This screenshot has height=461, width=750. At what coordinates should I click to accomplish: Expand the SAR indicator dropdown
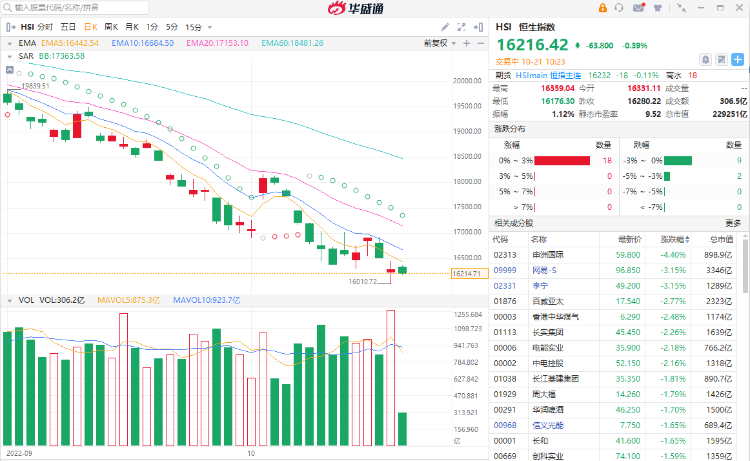tap(10, 56)
